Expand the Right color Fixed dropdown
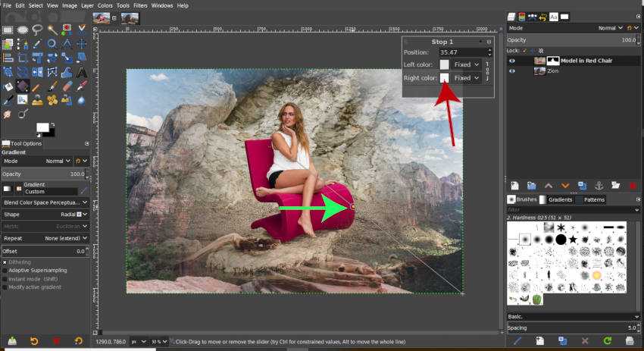The width and height of the screenshot is (644, 351). point(466,78)
